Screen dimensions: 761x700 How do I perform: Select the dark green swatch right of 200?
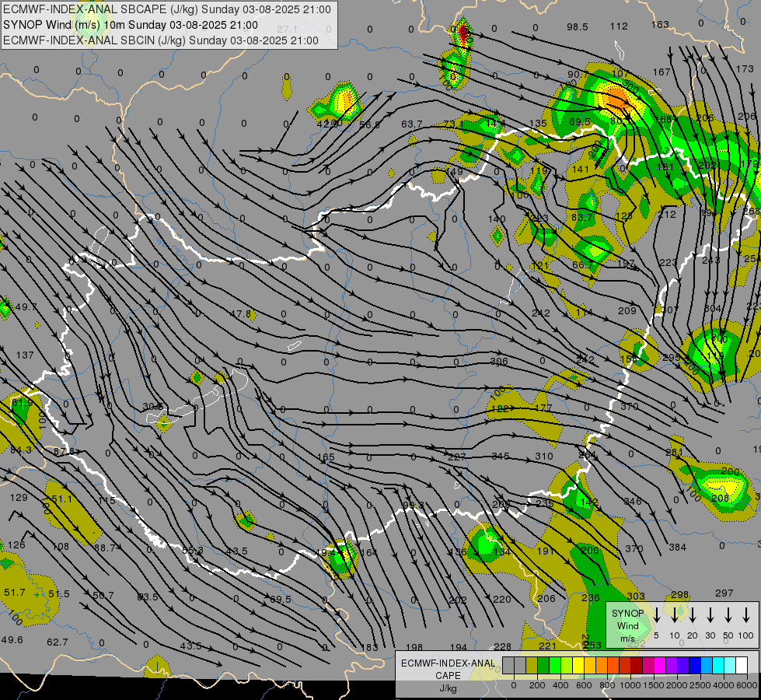click(x=543, y=666)
